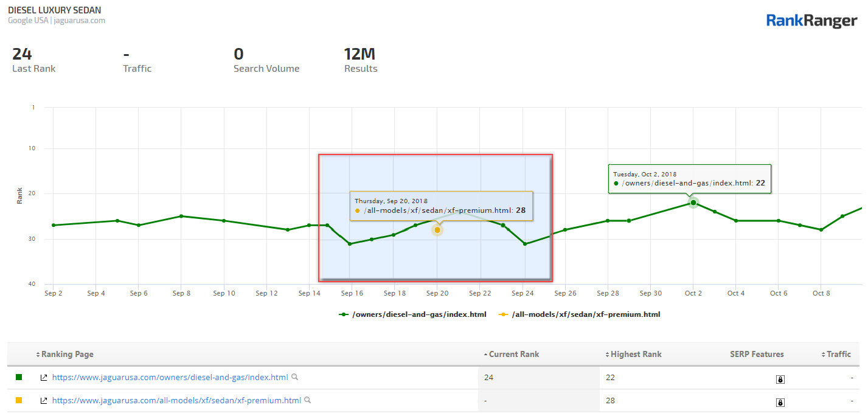Open external link icon for diesel-and-gas page
This screenshot has width=868, height=416.
click(x=44, y=378)
